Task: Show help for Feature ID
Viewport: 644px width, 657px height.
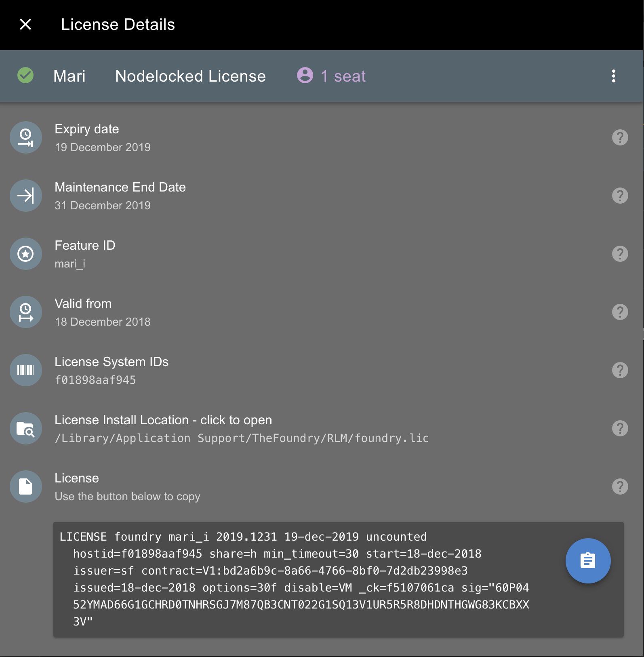Action: 620,254
